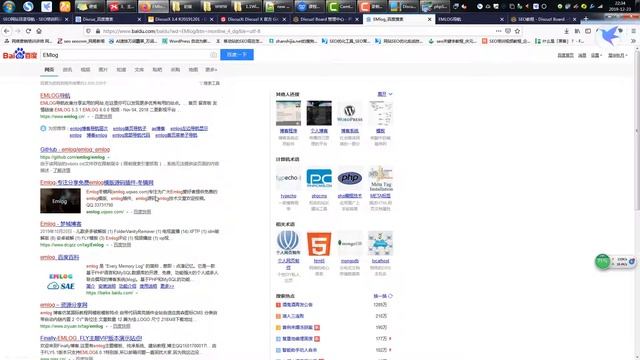This screenshot has height=360, width=640.
Task: Click the system clock in taskbar
Action: [620, 6]
